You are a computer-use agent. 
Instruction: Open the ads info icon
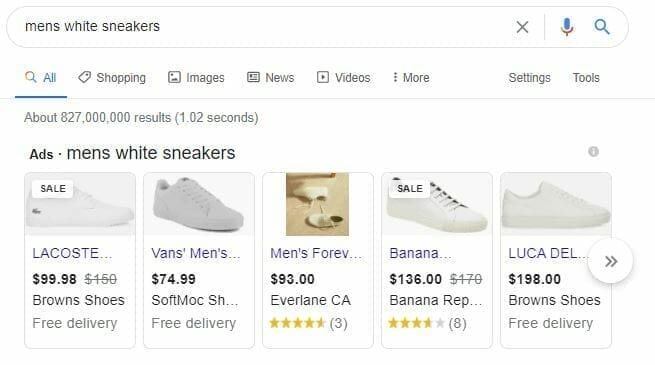pyautogui.click(x=593, y=152)
